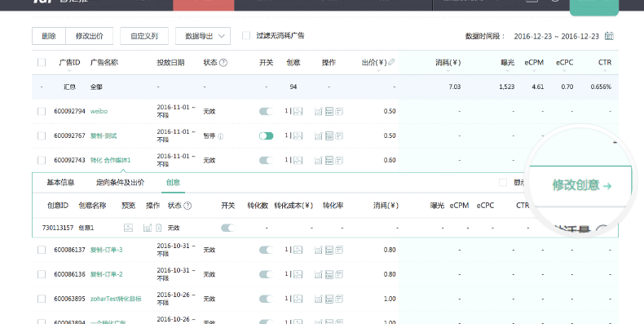
Task: Sort by the 广告ID column arrow
Action: pos(69,71)
